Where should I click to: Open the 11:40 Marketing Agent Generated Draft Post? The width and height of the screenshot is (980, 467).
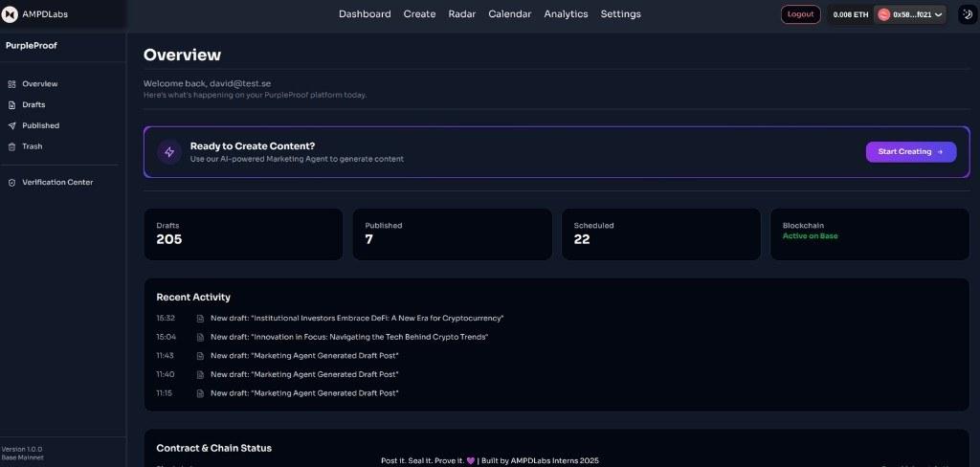[x=304, y=374]
